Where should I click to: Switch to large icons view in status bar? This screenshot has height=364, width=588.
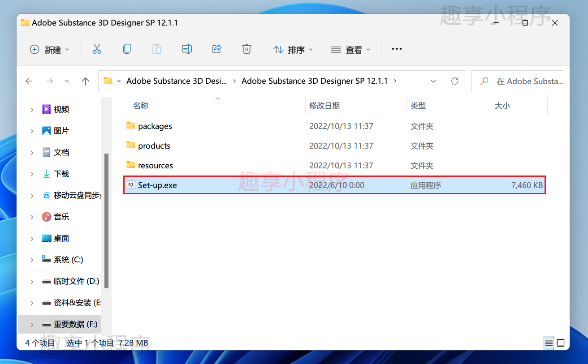click(x=560, y=343)
